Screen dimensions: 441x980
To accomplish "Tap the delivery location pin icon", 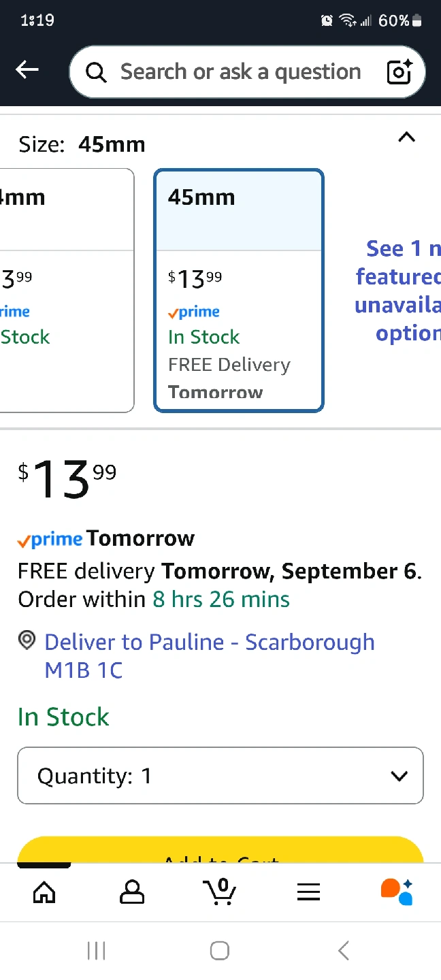I will pos(27,640).
